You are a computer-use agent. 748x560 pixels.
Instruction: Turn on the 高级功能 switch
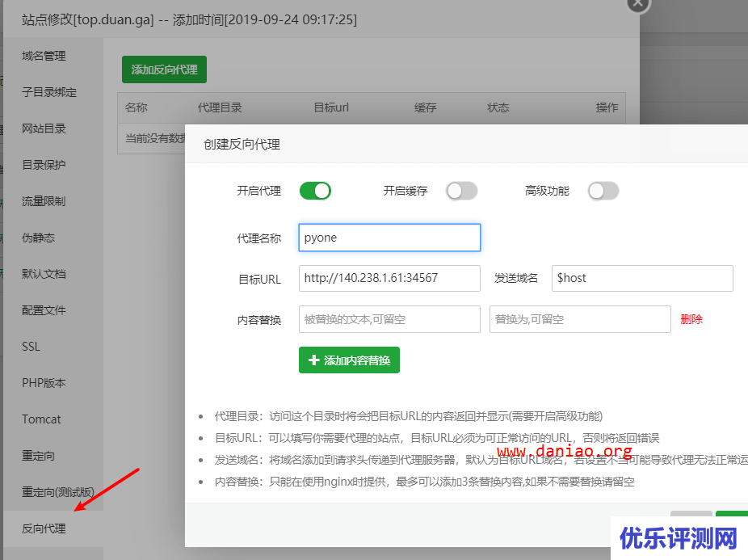pos(603,192)
